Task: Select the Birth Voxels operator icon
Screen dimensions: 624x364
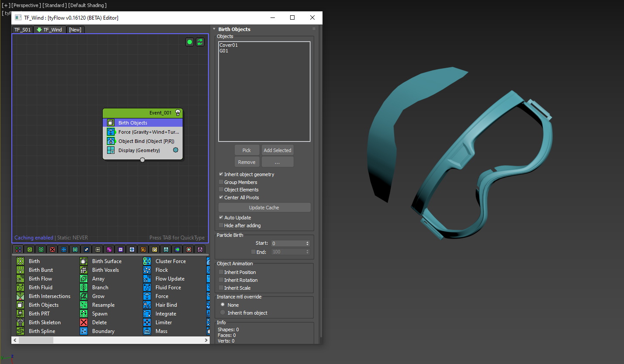Action: coord(84,270)
